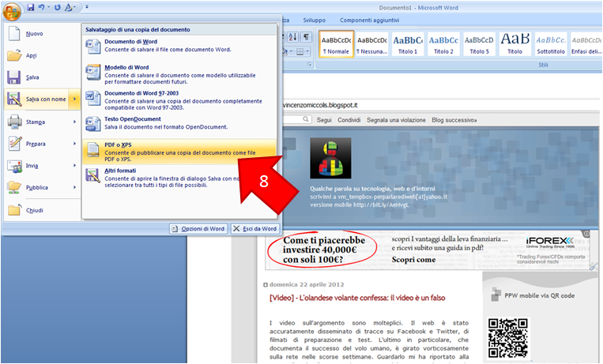Choose Chiudi from the Office menu

(43, 210)
